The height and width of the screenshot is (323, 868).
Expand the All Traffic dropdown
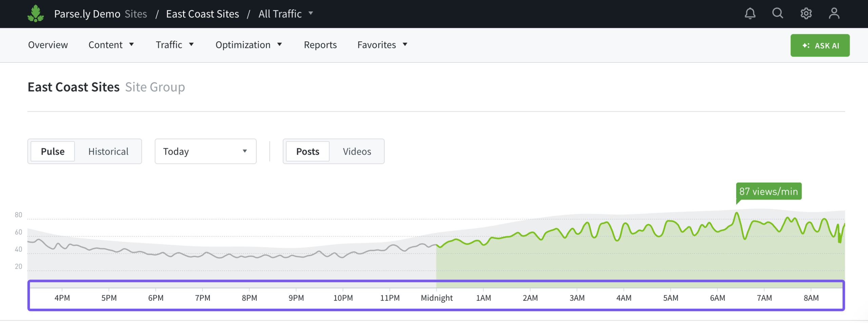(x=285, y=14)
